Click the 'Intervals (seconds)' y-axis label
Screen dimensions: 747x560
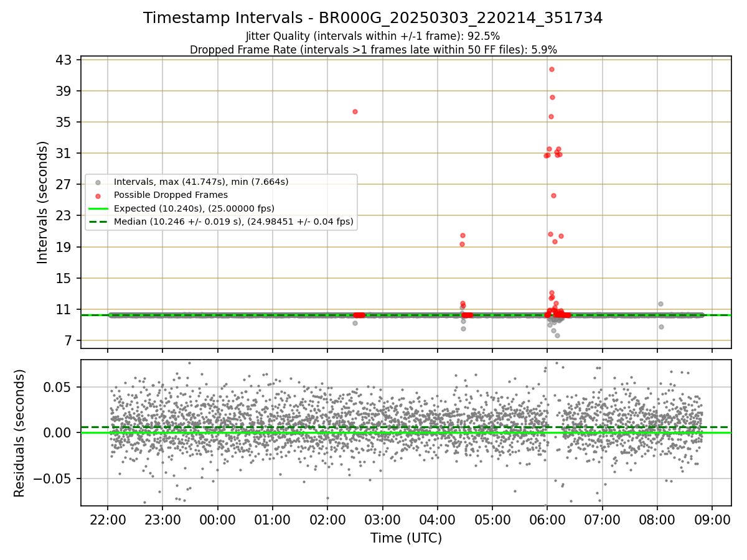tap(43, 202)
